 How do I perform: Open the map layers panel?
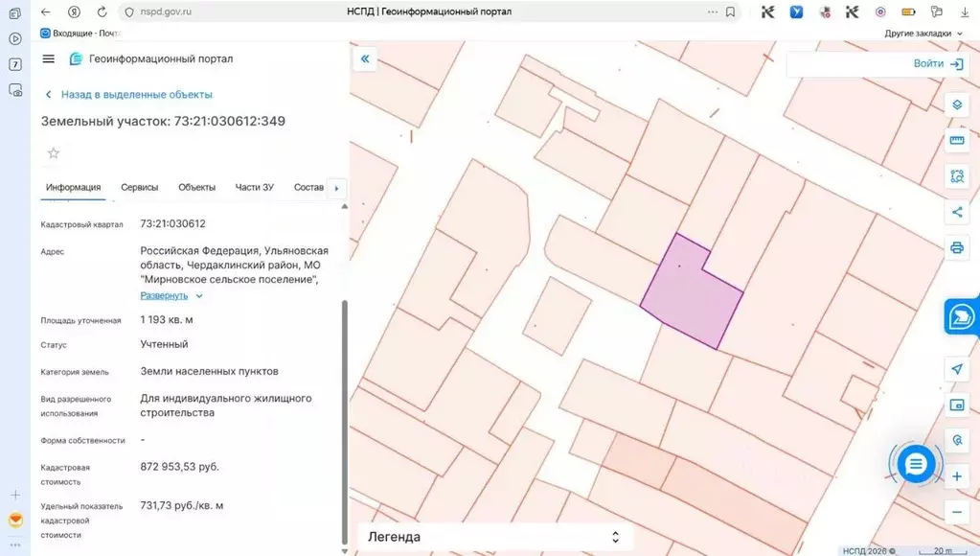point(956,104)
